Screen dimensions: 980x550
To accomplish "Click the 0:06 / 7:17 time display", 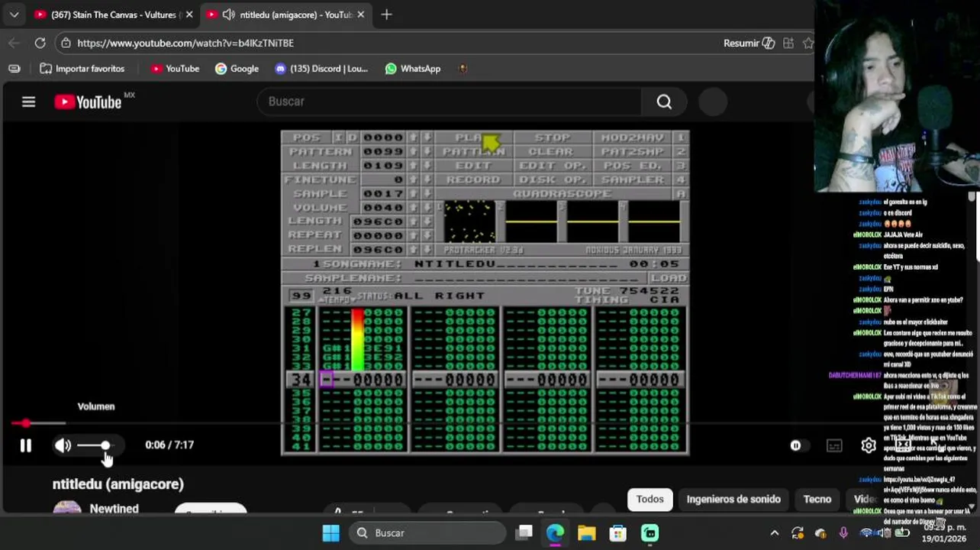I will 169,445.
